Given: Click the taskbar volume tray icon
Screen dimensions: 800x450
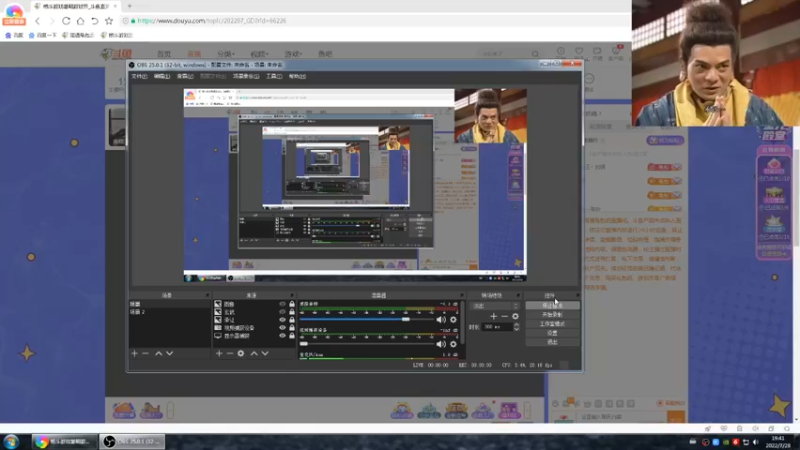Looking at the screenshot, I should pyautogui.click(x=756, y=442).
